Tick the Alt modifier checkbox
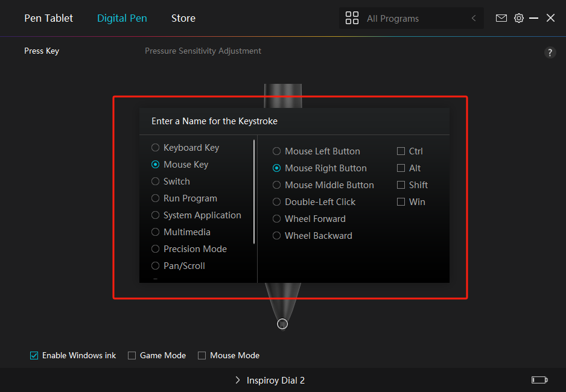This screenshot has height=392, width=566. tap(401, 168)
